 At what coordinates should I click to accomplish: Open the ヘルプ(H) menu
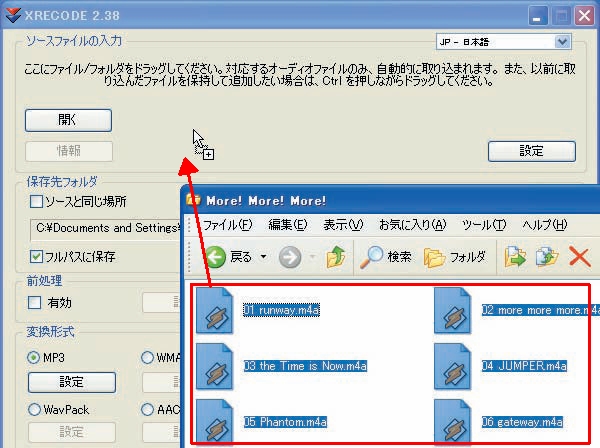[x=545, y=225]
